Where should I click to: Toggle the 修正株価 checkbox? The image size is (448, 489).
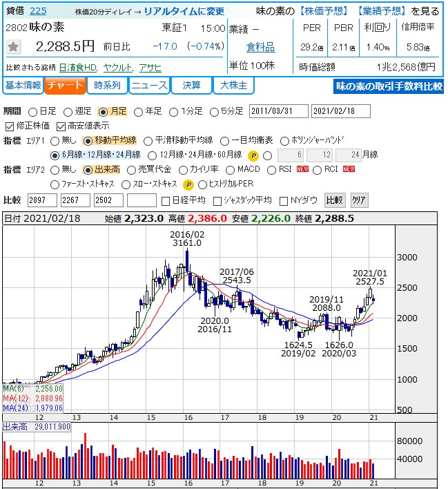[x=10, y=126]
